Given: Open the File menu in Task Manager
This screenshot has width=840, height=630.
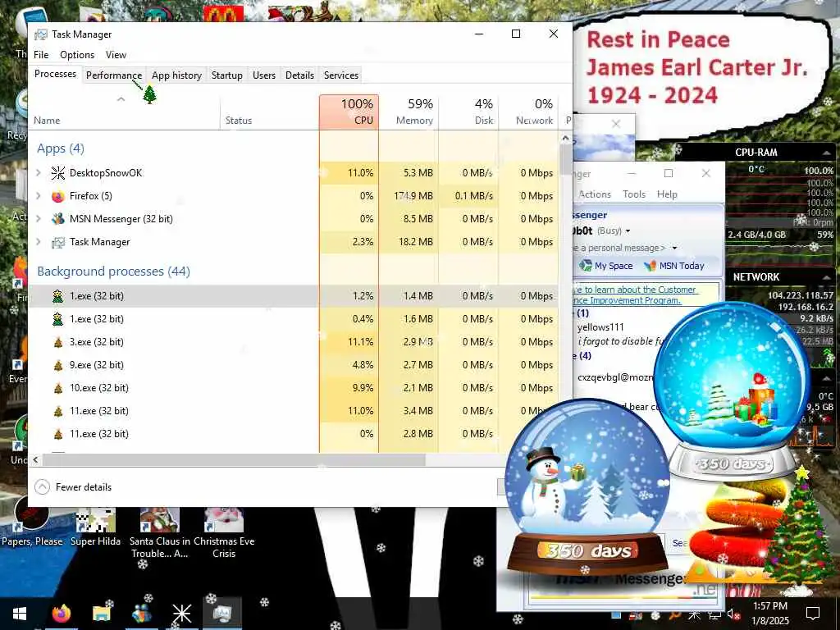Looking at the screenshot, I should pyautogui.click(x=41, y=55).
